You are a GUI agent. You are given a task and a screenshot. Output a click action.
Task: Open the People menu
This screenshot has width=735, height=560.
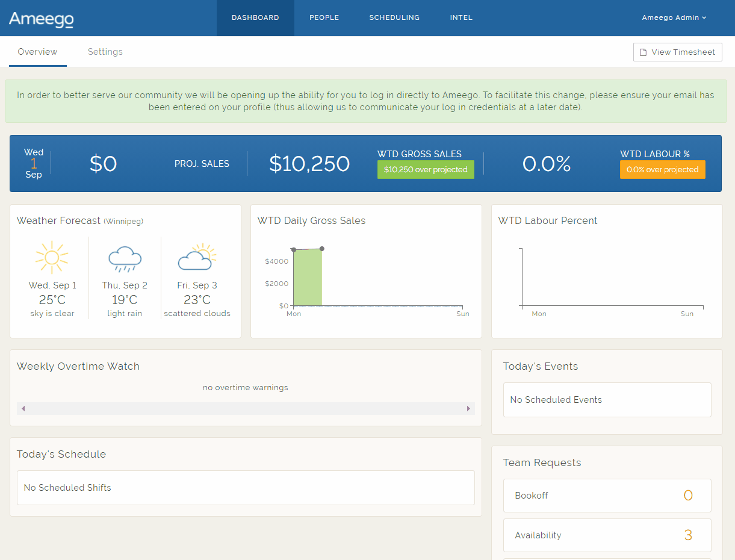pyautogui.click(x=324, y=18)
